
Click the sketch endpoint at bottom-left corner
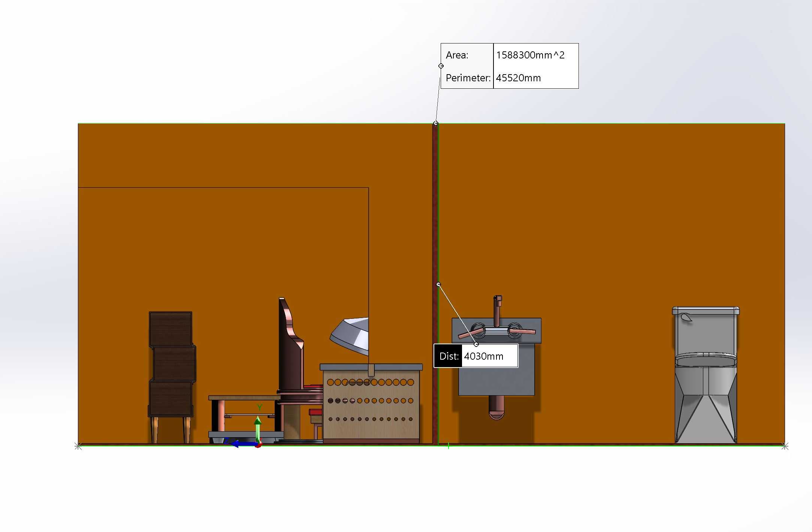pyautogui.click(x=78, y=446)
